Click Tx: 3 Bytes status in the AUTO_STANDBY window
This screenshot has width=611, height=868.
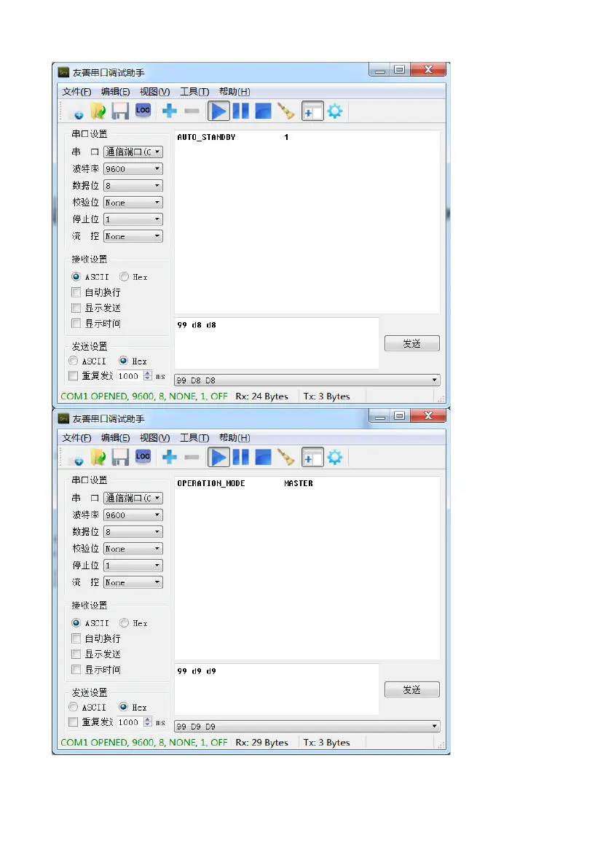coord(327,396)
